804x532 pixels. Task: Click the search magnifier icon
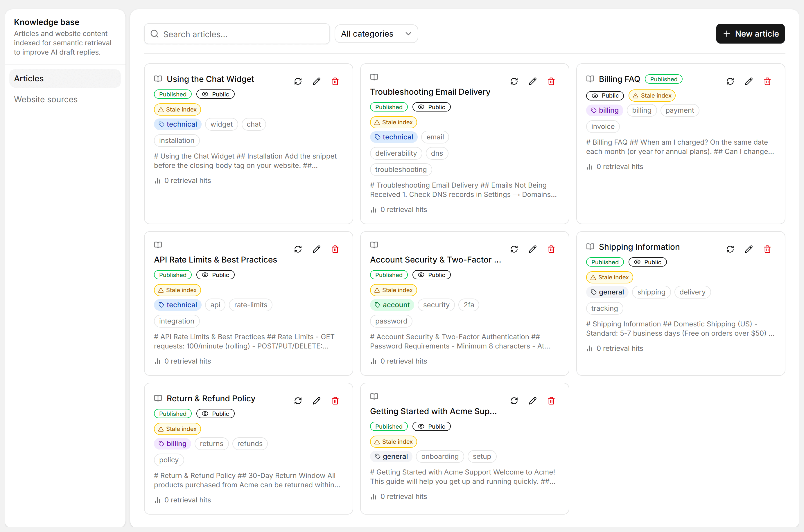[155, 34]
